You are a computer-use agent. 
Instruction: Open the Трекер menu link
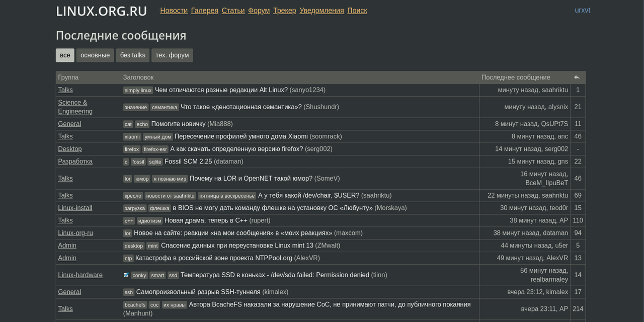(x=285, y=11)
